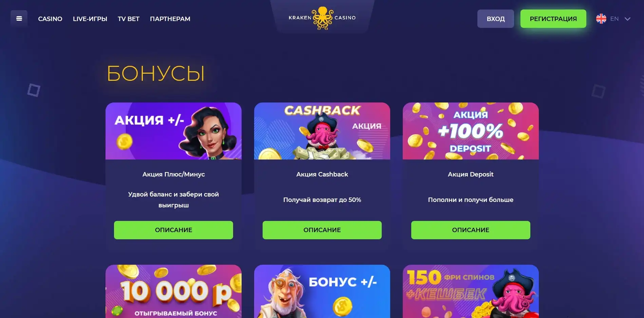The image size is (644, 318).
Task: Open the 10 000 р отыгрываемый бонус banner
Action: point(173,292)
